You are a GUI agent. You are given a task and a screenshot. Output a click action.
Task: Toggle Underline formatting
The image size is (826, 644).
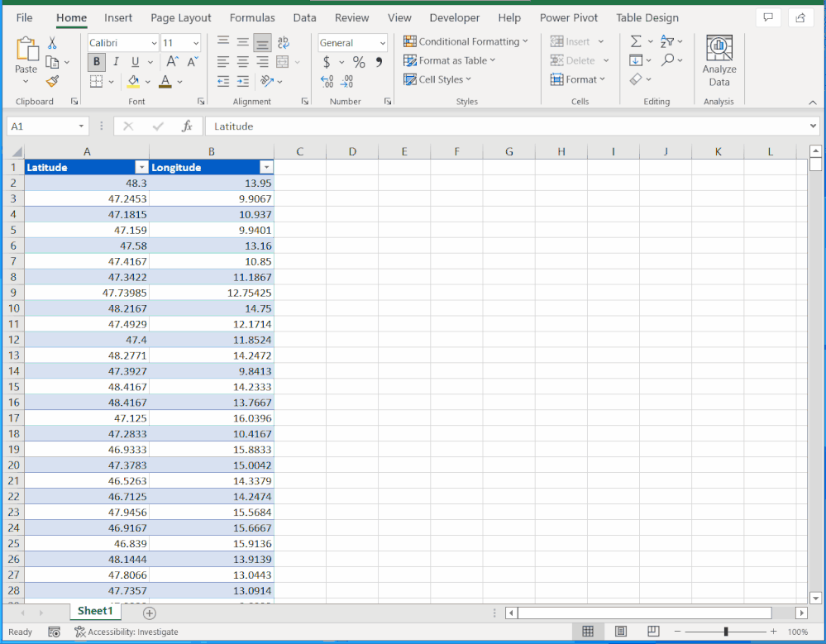coord(136,62)
